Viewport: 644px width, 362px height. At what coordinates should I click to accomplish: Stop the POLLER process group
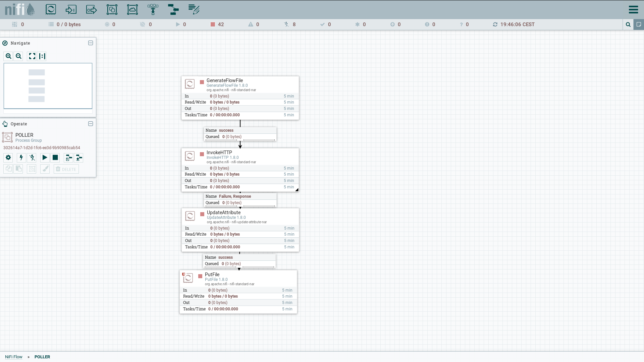[55, 158]
